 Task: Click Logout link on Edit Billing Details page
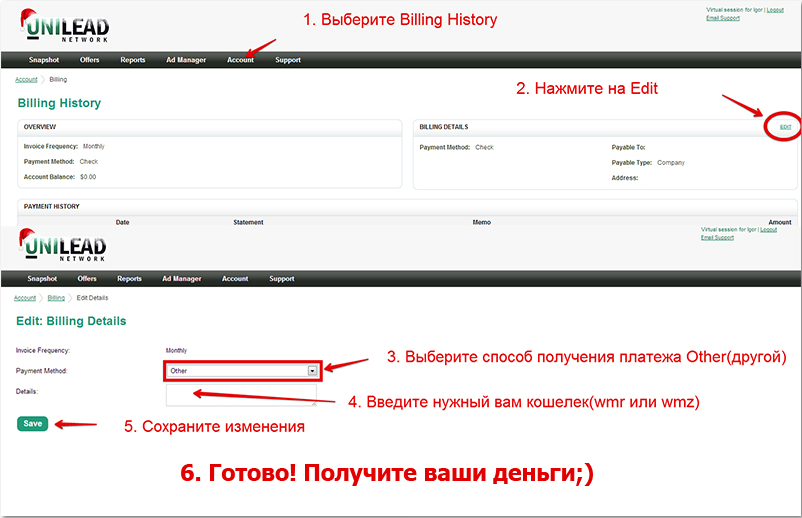[x=768, y=230]
